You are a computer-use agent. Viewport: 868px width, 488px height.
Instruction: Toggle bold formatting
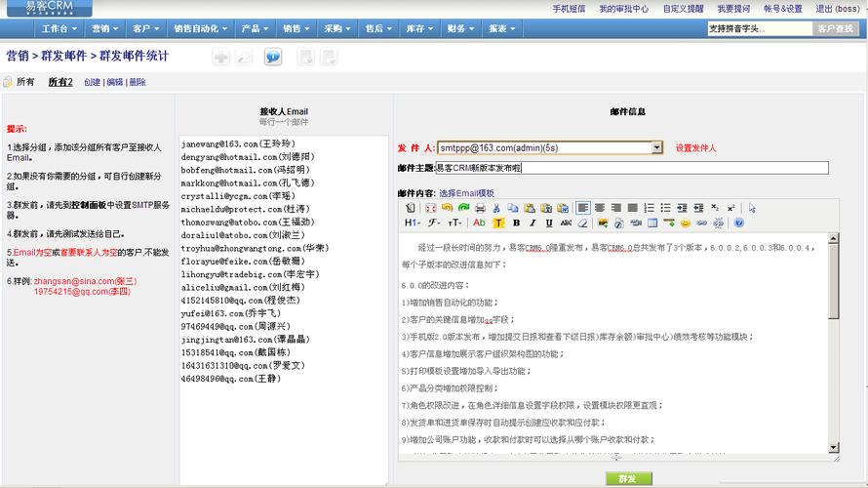[516, 223]
